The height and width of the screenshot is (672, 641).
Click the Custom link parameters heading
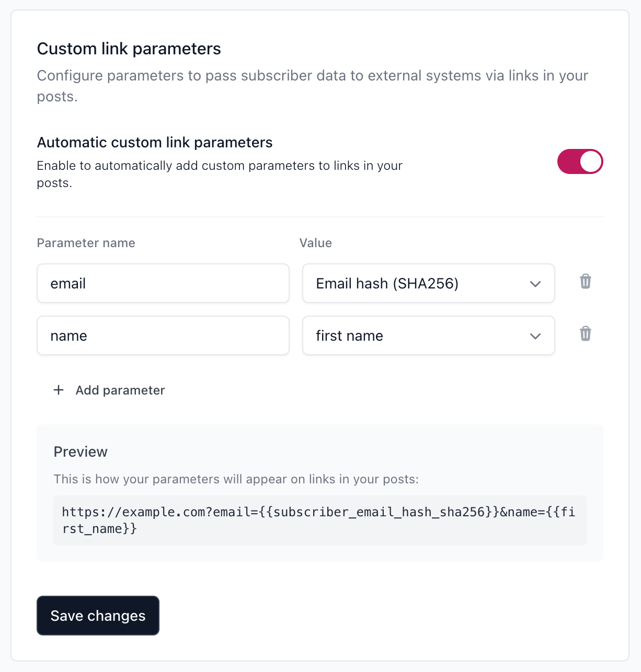129,49
